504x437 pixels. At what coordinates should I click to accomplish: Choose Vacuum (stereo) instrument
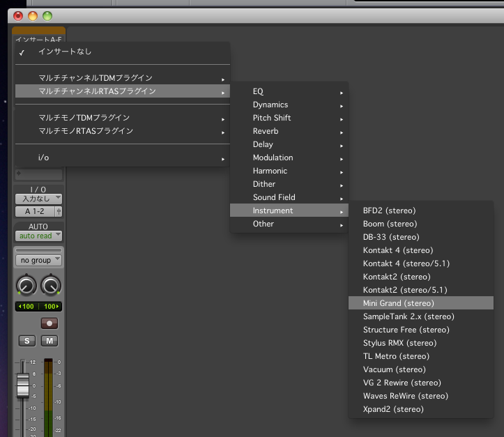(421, 369)
